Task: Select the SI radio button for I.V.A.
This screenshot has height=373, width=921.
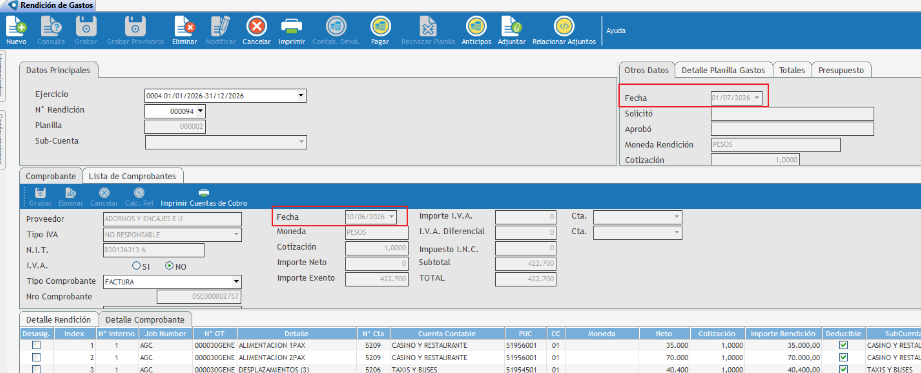Action: coord(136,266)
